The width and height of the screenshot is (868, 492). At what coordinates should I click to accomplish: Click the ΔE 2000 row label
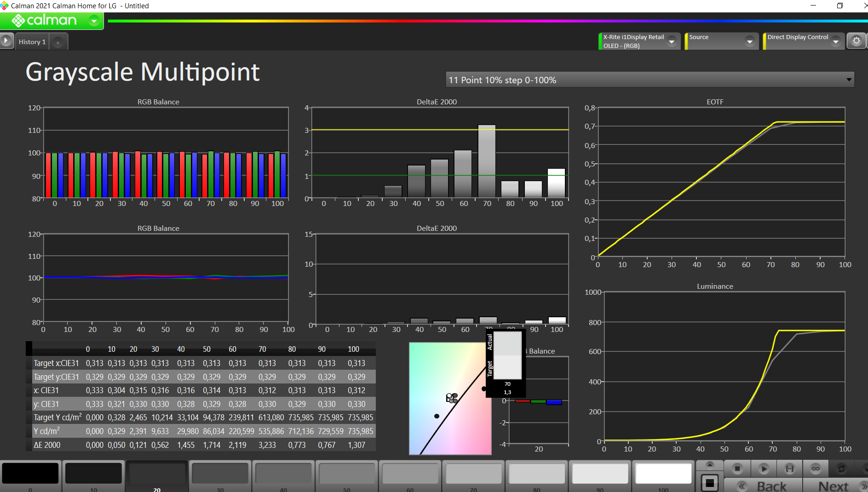[47, 445]
